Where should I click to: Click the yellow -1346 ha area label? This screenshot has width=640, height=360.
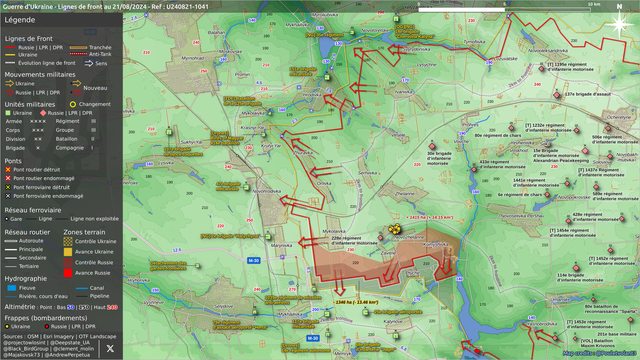[356, 302]
